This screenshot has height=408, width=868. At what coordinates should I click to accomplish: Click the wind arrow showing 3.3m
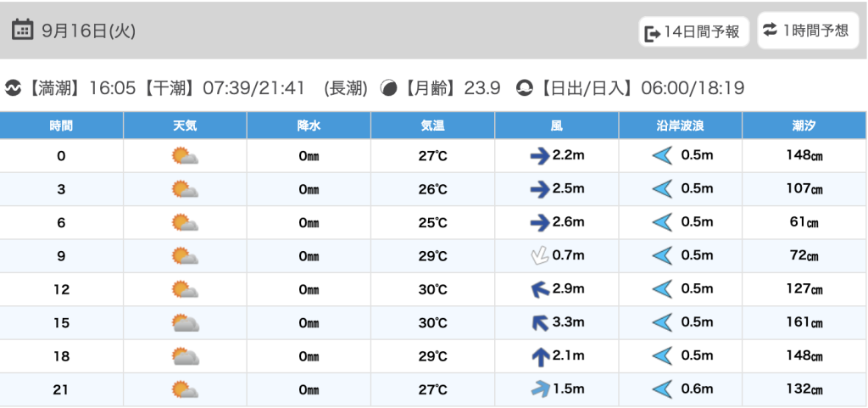[539, 322]
